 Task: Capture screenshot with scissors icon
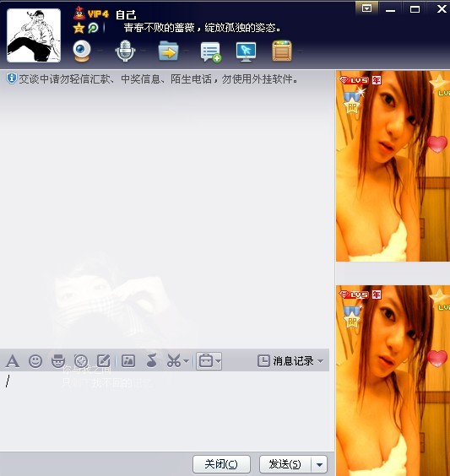coord(174,361)
